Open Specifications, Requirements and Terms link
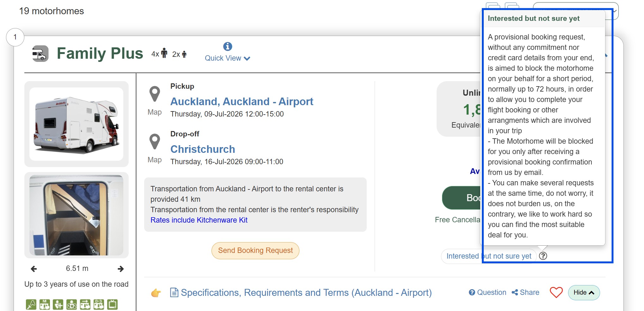 [x=306, y=292]
